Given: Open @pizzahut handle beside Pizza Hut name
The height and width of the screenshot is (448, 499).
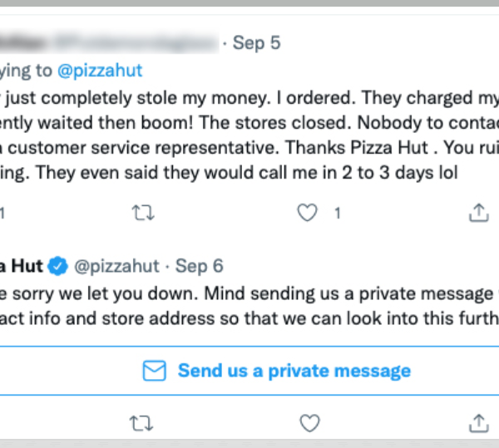Looking at the screenshot, I should point(116,266).
